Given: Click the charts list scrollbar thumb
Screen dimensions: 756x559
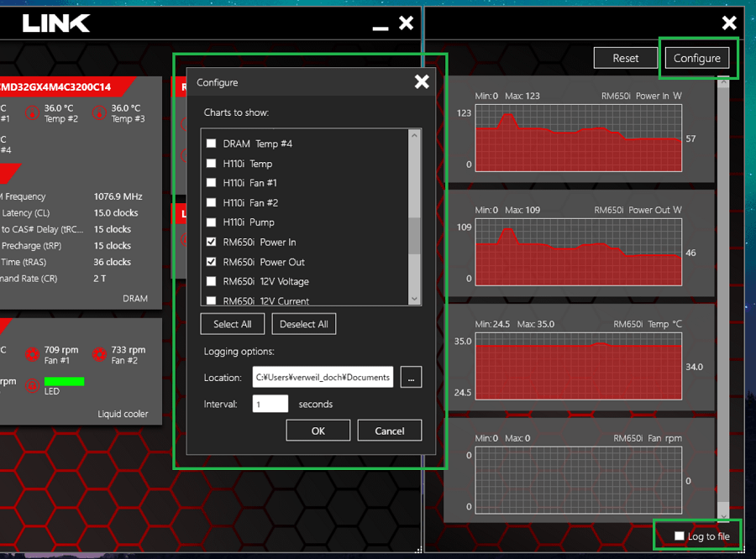Looking at the screenshot, I should pos(414,236).
